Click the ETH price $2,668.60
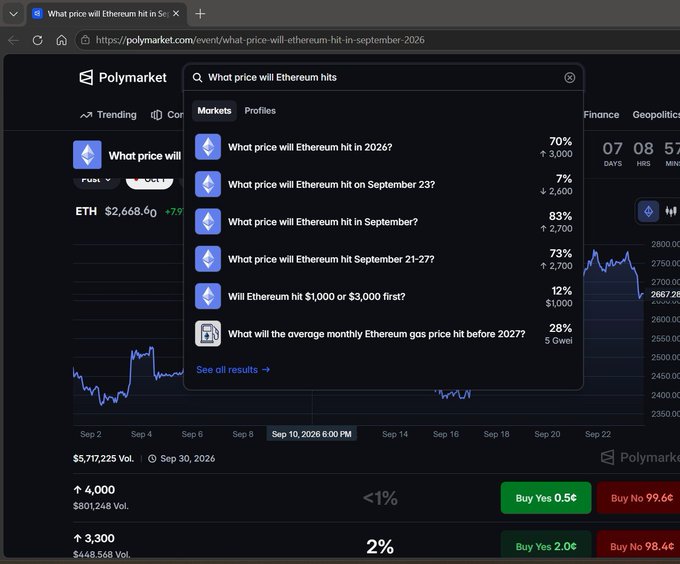 pyautogui.click(x=131, y=212)
